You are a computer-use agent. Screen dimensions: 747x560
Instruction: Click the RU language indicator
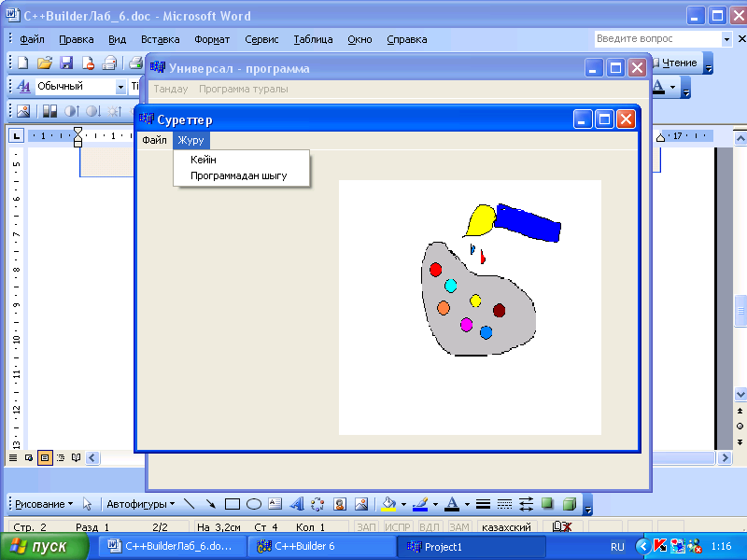tap(617, 547)
